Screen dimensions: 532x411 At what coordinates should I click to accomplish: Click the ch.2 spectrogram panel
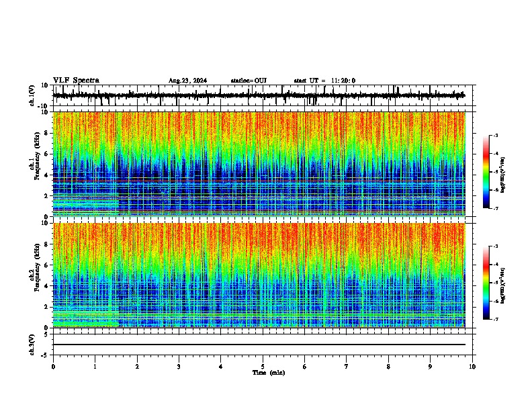tap(259, 275)
